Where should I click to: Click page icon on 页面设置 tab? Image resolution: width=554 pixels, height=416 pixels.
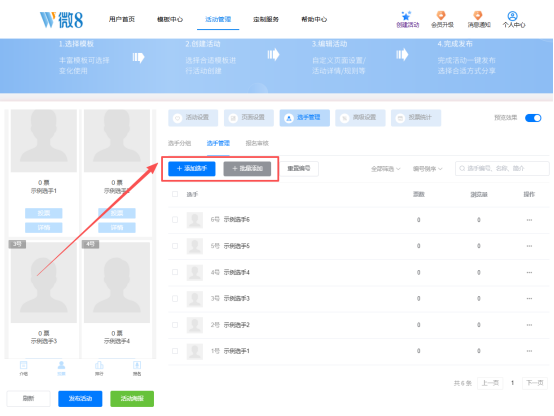(233, 118)
